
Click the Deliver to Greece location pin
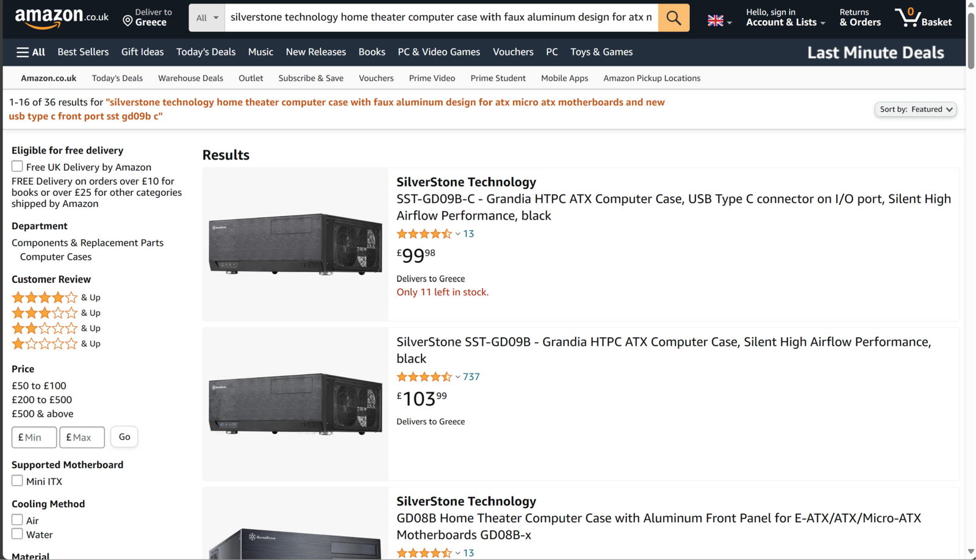tap(127, 21)
